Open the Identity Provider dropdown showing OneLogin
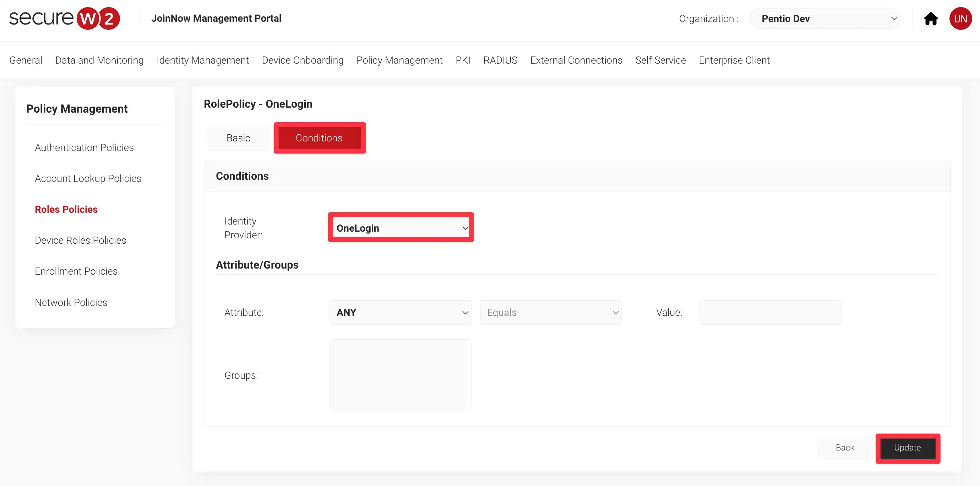The width and height of the screenshot is (980, 486). pos(401,228)
